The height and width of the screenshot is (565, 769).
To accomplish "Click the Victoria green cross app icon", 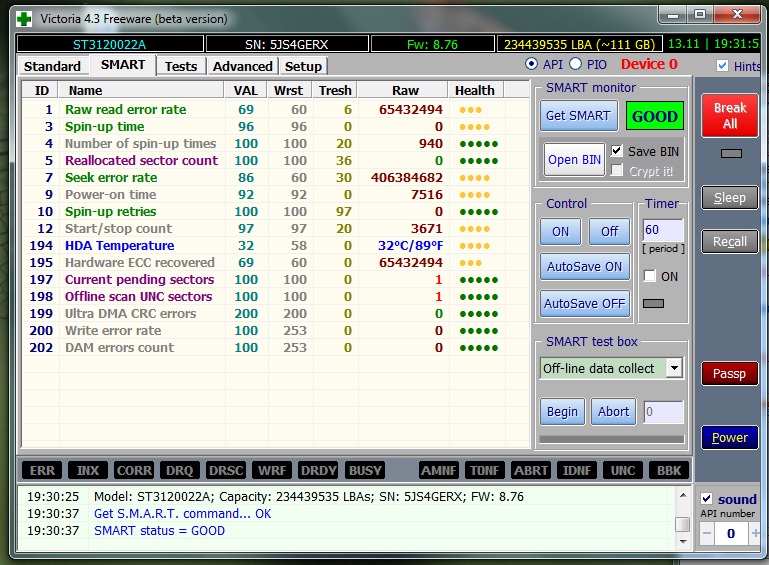I will tap(24, 19).
